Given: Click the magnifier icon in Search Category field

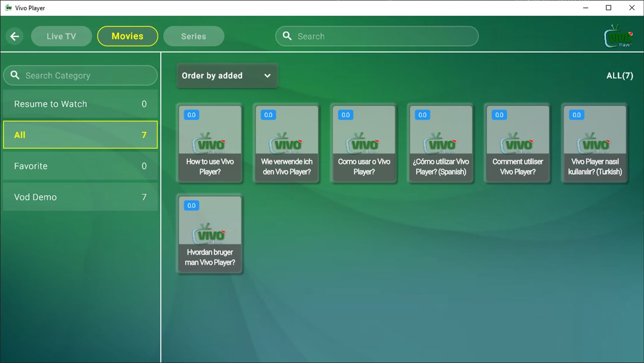Looking at the screenshot, I should 15,75.
